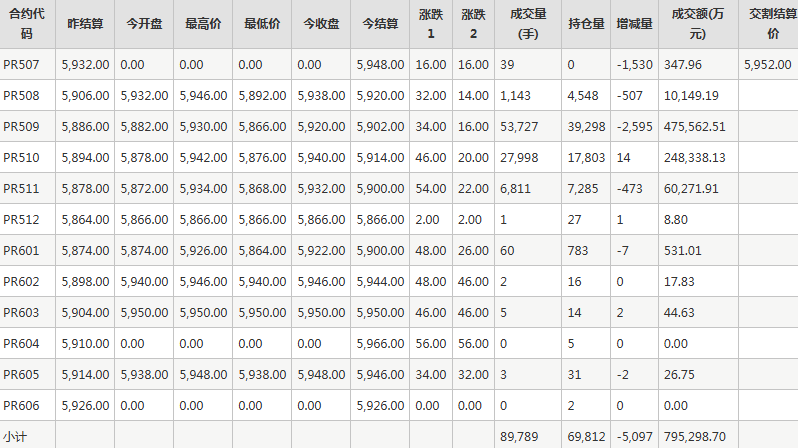This screenshot has height=448, width=798.
Task: Click the 小计 subtotal row label
Action: pyautogui.click(x=15, y=437)
